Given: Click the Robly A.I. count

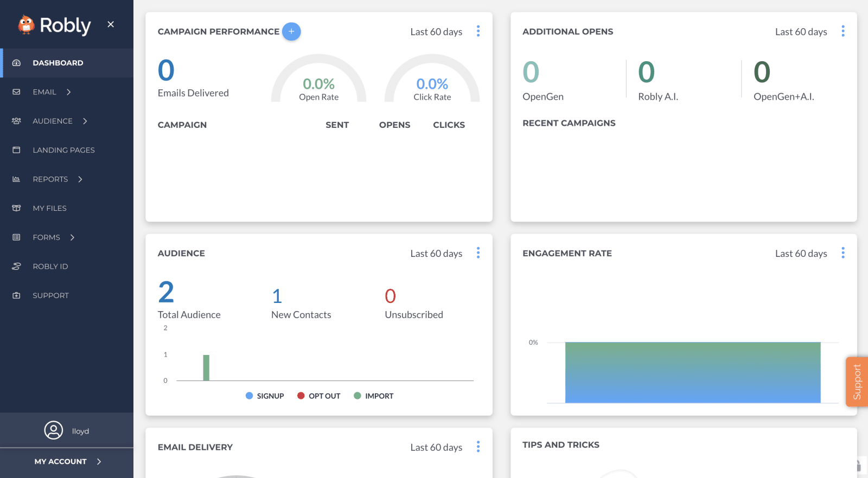Looking at the screenshot, I should [x=647, y=72].
